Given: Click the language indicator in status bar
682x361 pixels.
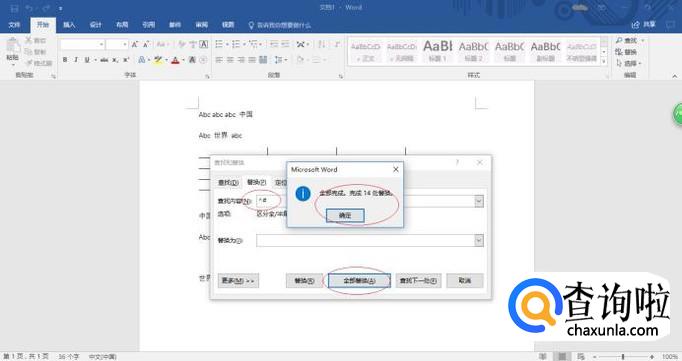Looking at the screenshot, I should [x=103, y=357].
